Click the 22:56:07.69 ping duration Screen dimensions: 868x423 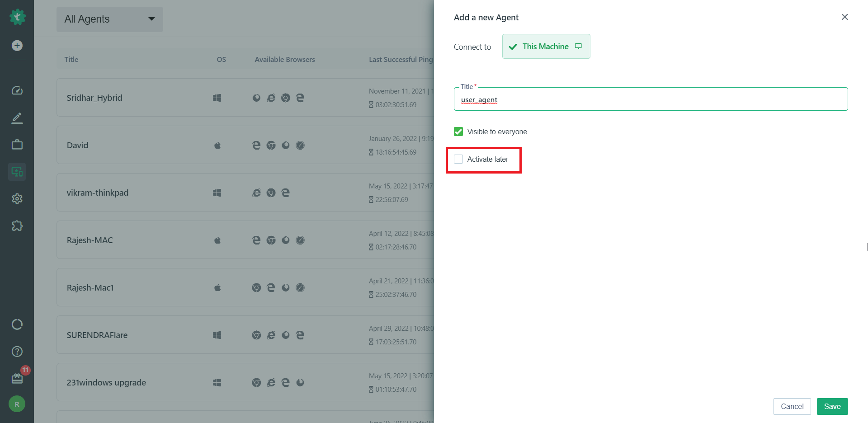[x=392, y=199]
